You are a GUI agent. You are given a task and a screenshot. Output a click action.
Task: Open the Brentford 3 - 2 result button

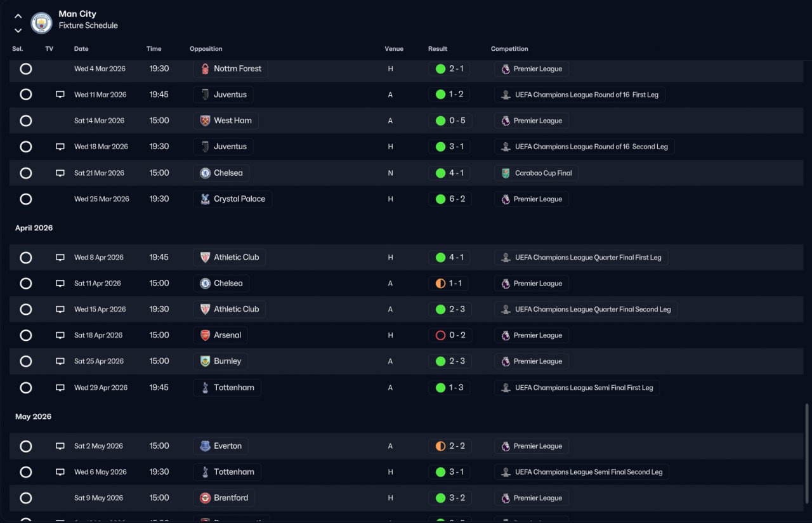point(450,498)
